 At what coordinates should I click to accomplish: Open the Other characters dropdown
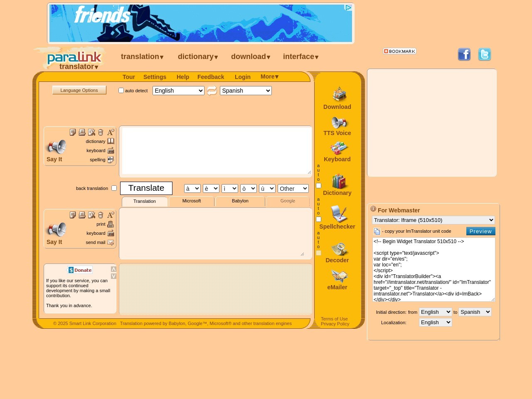pos(293,189)
